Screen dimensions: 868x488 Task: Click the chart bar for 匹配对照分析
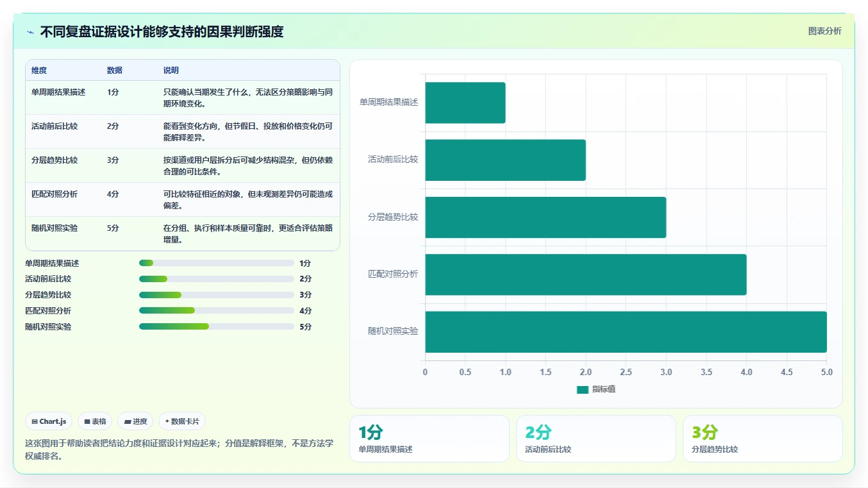[586, 274]
